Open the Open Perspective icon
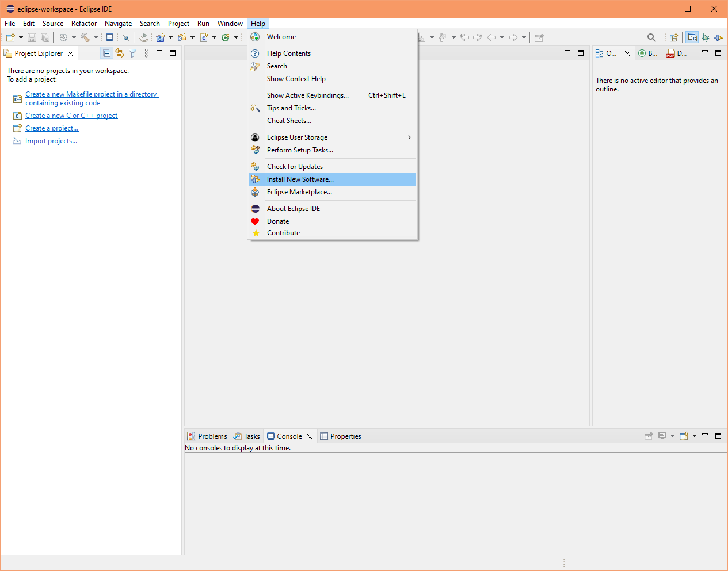The image size is (728, 571). (673, 37)
